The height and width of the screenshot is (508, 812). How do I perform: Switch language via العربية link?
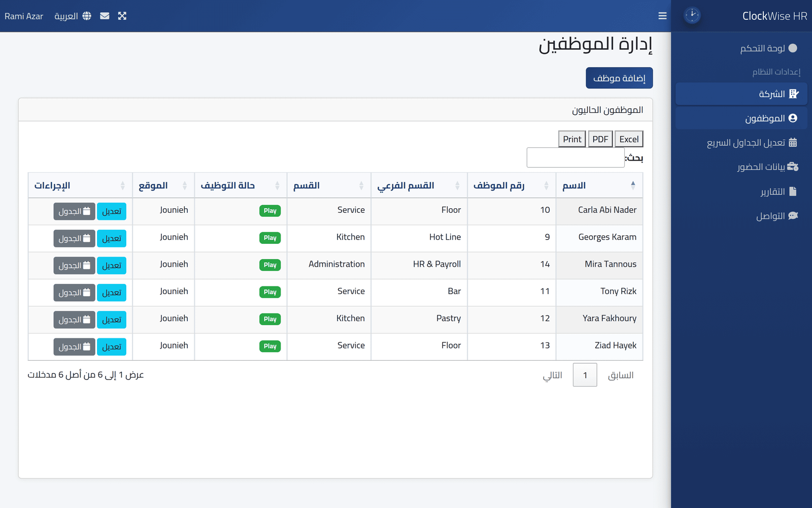(x=66, y=16)
